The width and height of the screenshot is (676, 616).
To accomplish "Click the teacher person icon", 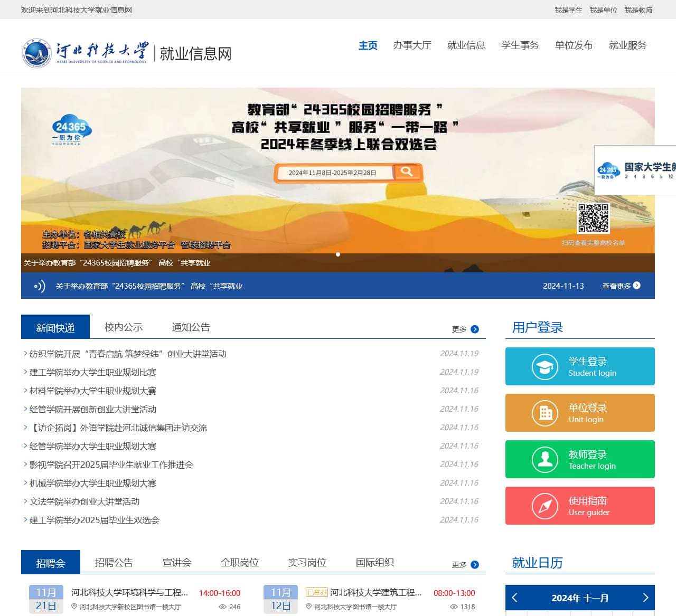I will click(x=545, y=460).
